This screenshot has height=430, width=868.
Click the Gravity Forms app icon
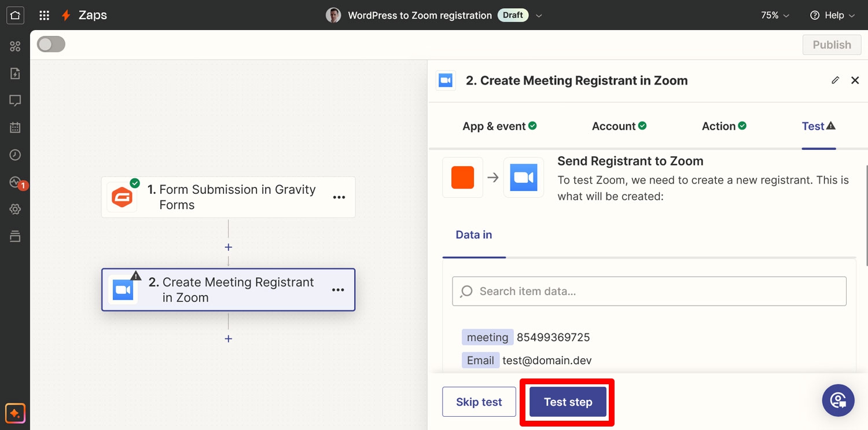(122, 197)
